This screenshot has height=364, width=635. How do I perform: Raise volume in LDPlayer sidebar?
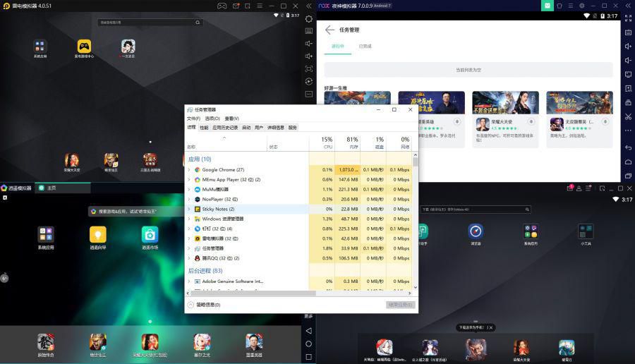[x=308, y=56]
